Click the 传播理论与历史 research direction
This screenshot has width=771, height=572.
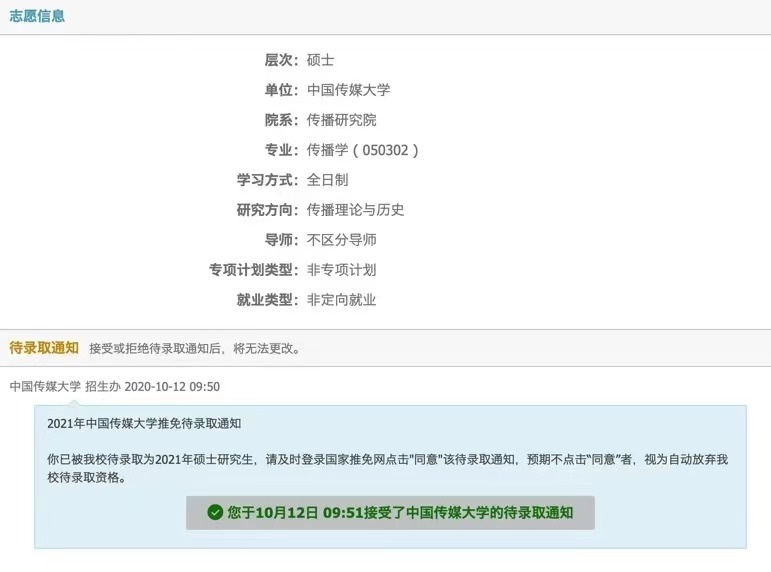click(x=355, y=210)
